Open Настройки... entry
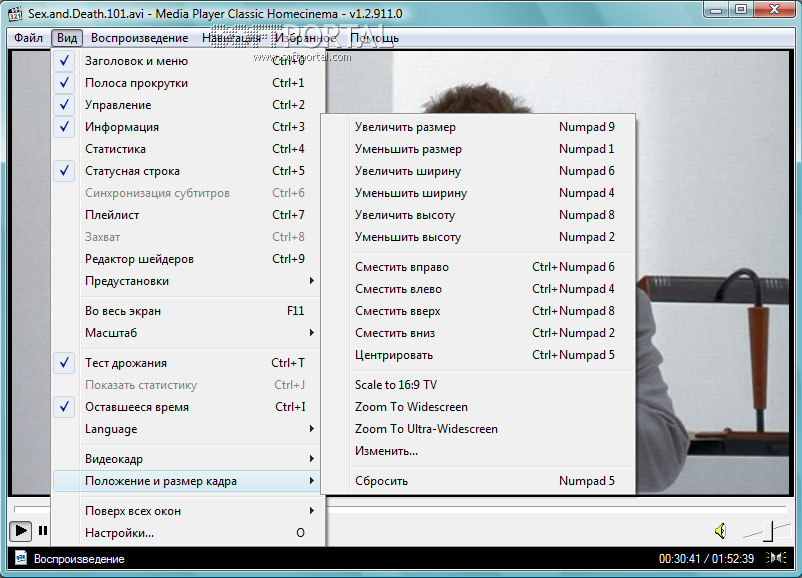This screenshot has height=578, width=802. [188, 533]
